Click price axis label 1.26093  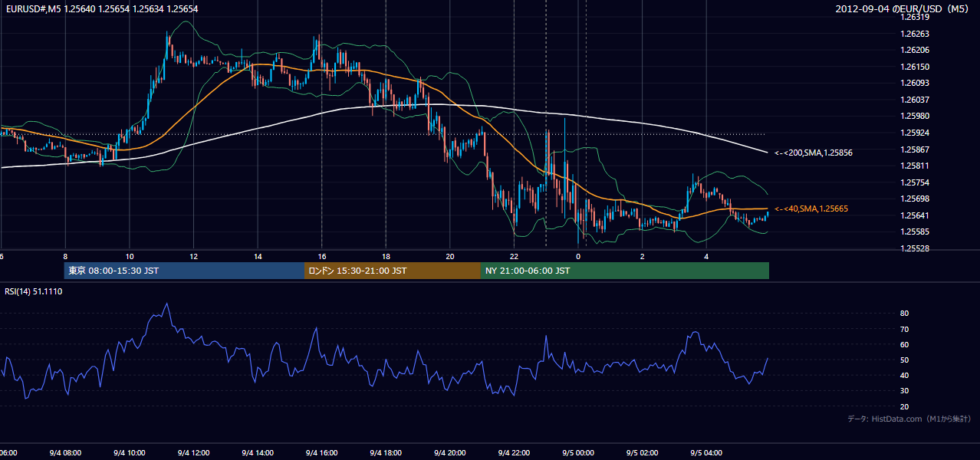[x=916, y=83]
